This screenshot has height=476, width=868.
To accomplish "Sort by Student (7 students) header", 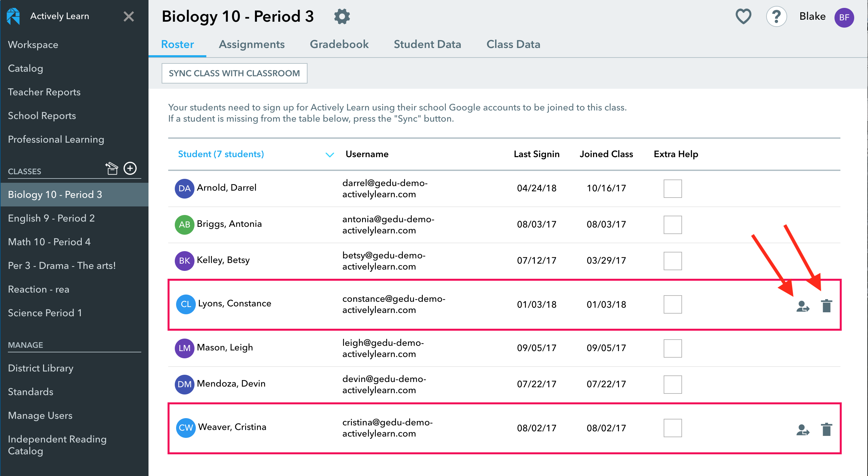I will (x=221, y=154).
